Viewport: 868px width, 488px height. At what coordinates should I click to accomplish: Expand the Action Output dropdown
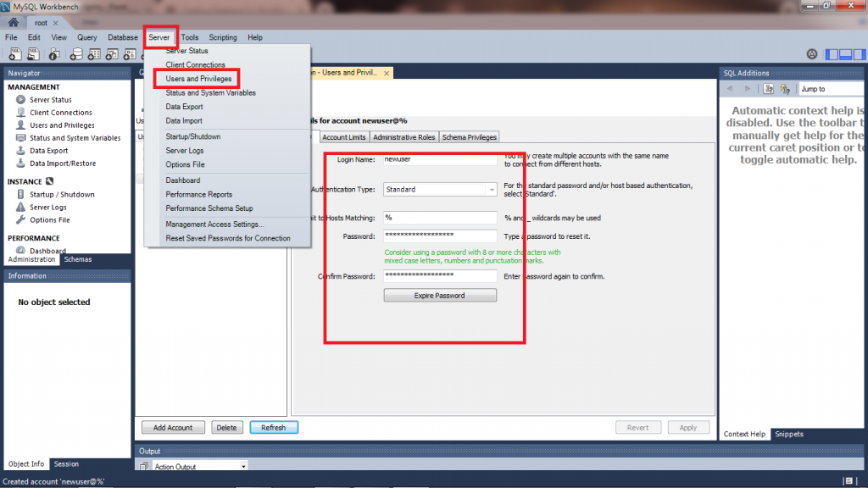[244, 467]
